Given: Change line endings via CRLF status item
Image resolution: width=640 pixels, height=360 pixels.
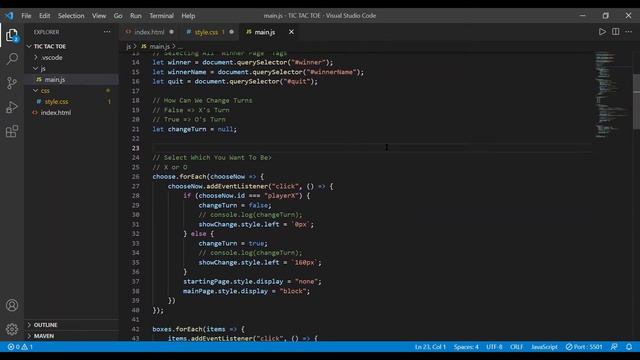Looking at the screenshot, I should click(x=516, y=347).
